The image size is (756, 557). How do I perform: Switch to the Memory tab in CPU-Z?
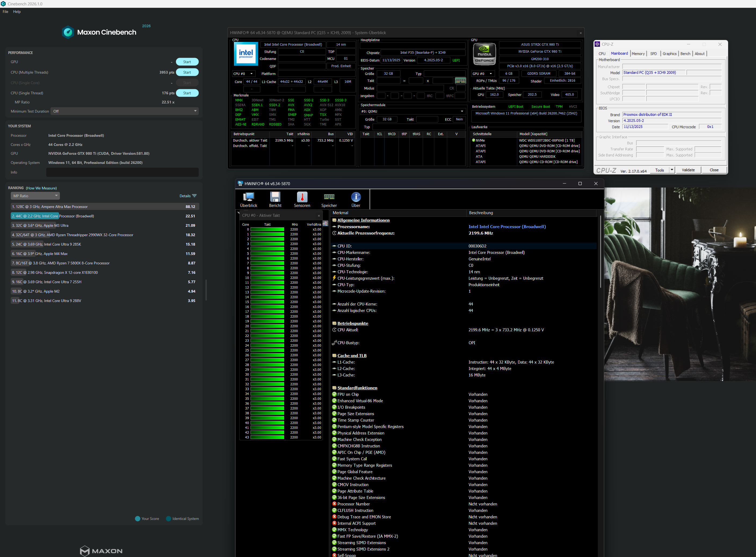[638, 54]
